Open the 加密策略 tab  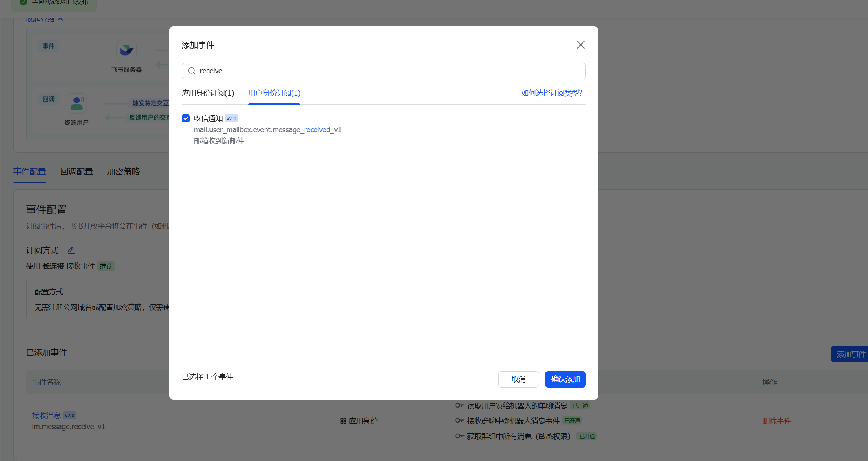pos(123,172)
